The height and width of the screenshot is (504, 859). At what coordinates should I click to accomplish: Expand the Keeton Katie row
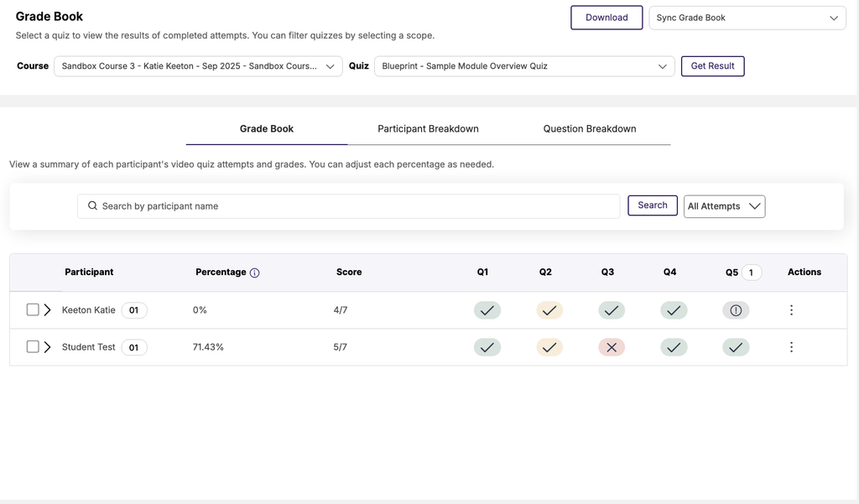(47, 310)
